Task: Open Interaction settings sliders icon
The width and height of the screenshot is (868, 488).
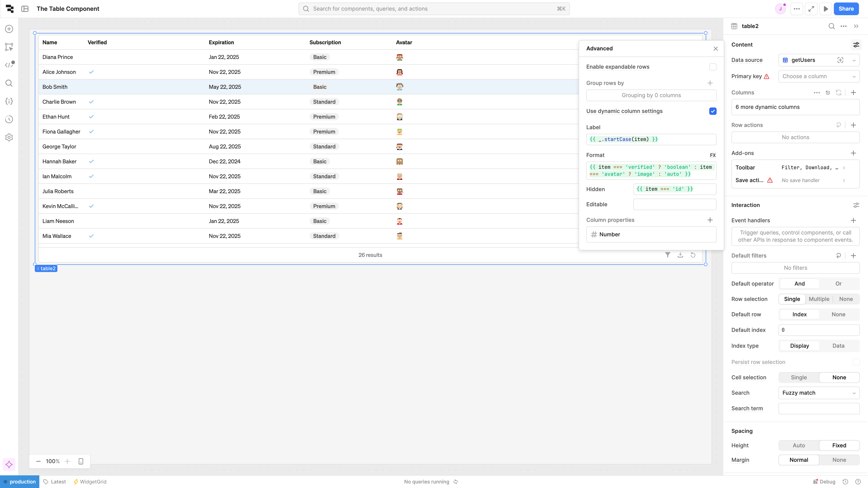Action: (x=856, y=205)
